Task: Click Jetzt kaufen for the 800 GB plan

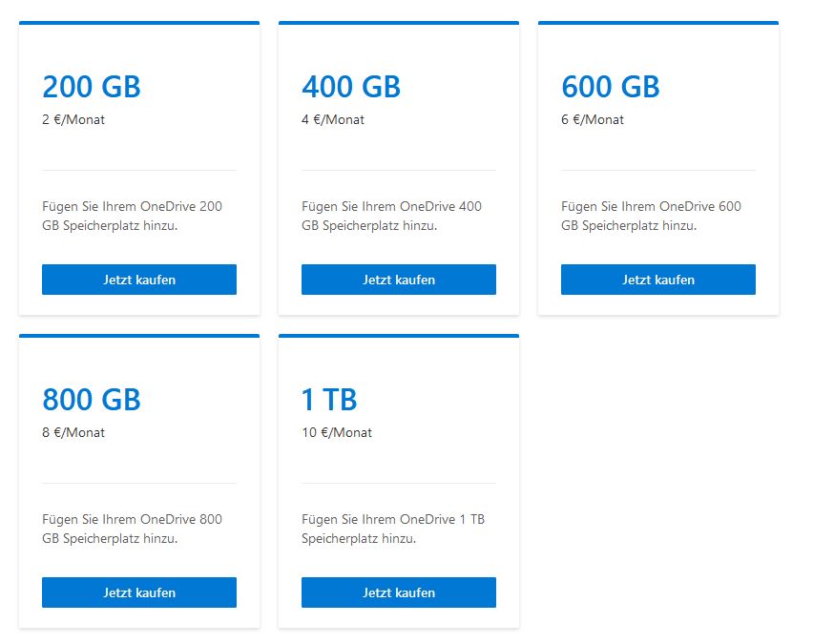Action: click(138, 592)
